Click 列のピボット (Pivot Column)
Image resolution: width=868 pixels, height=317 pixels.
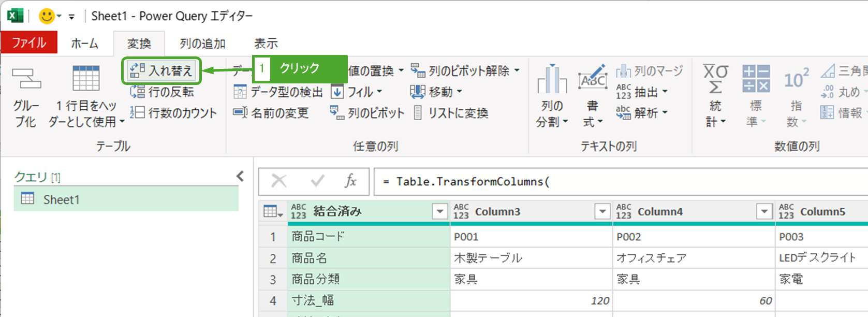(367, 113)
